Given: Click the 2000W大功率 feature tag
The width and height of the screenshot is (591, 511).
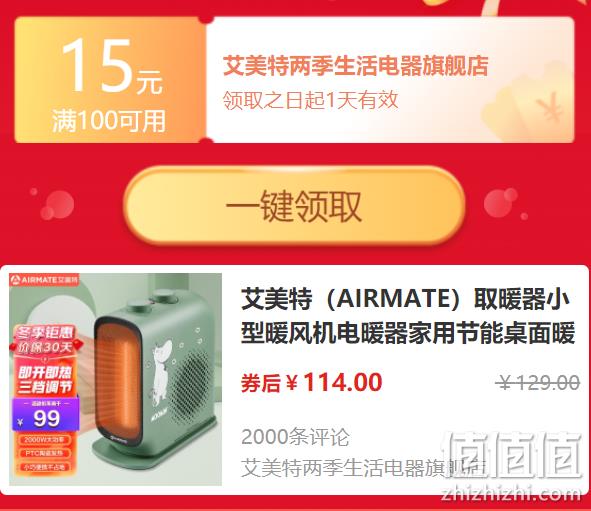Looking at the screenshot, I should [x=44, y=439].
